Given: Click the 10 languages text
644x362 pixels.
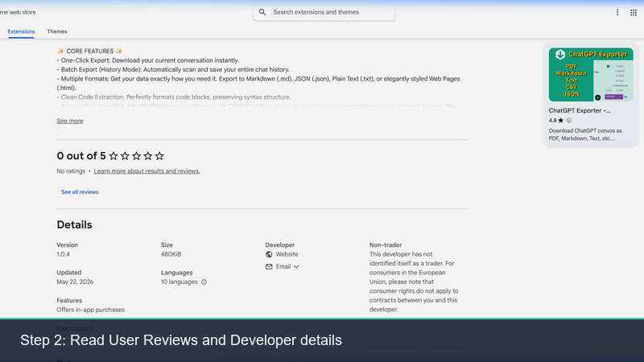Looking at the screenshot, I should (x=179, y=282).
